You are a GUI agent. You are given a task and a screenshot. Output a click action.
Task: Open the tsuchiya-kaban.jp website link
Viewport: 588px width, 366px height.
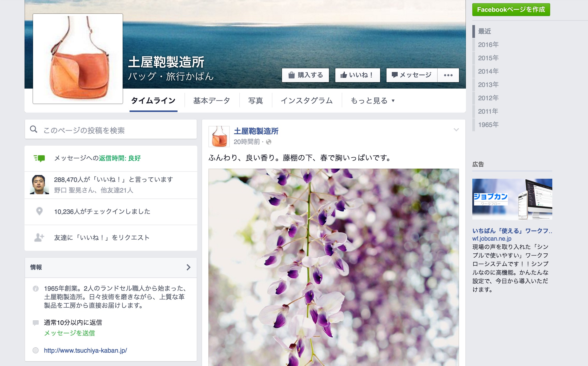pos(85,350)
